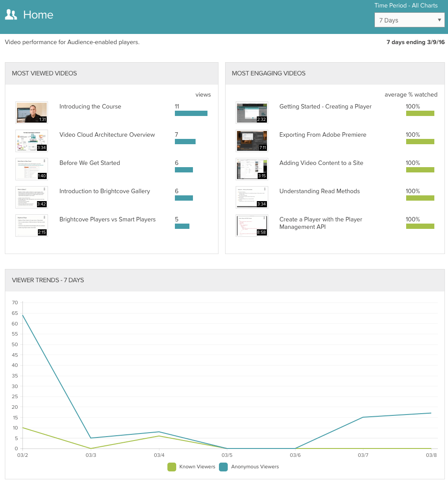This screenshot has width=448, height=482.
Task: Open the Introduction to Brightcove Gallery thumbnail
Action: tap(32, 198)
